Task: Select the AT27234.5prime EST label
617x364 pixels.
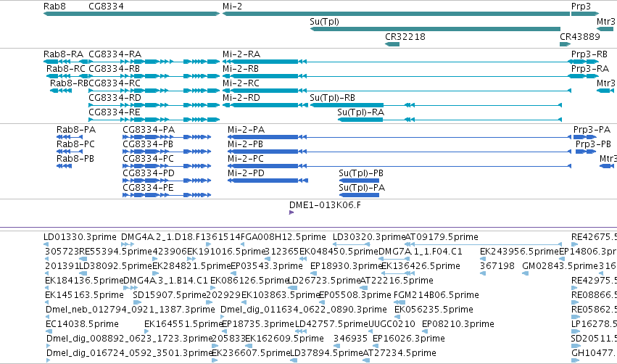Action: tap(399, 354)
